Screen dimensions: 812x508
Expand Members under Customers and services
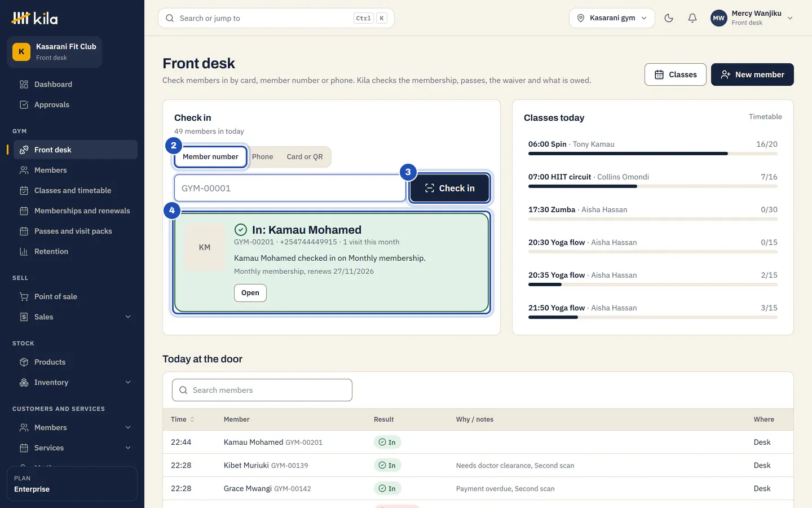[128, 427]
